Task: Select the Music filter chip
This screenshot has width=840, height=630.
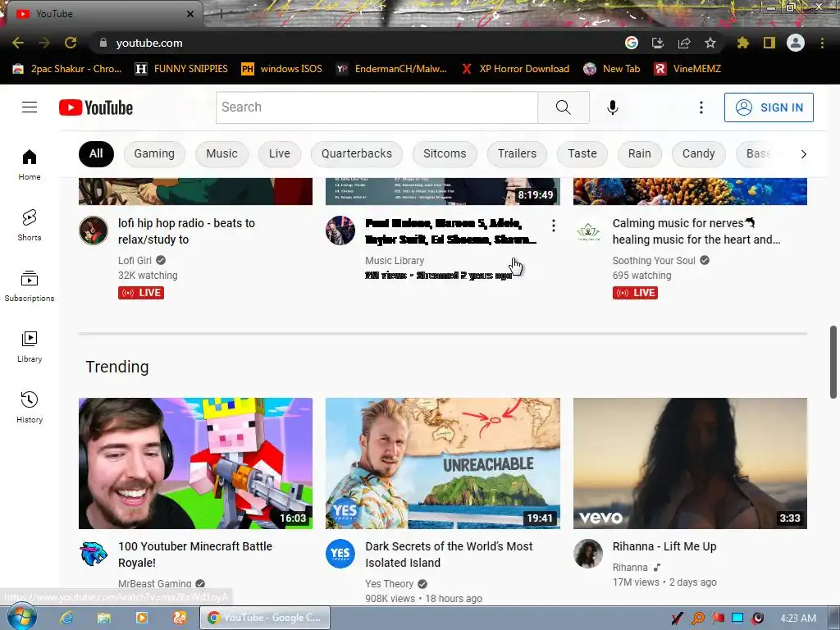Action: [x=221, y=153]
